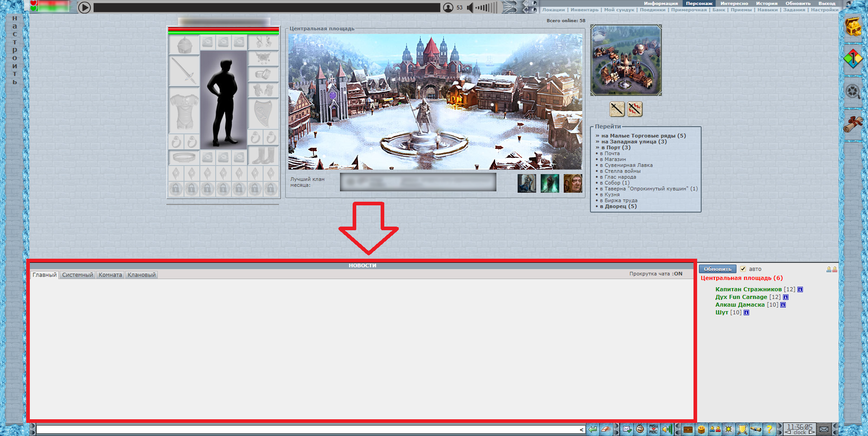Screen dimensions: 868x436
Task: Open the treasure chest icon on right sidebar
Action: (853, 27)
